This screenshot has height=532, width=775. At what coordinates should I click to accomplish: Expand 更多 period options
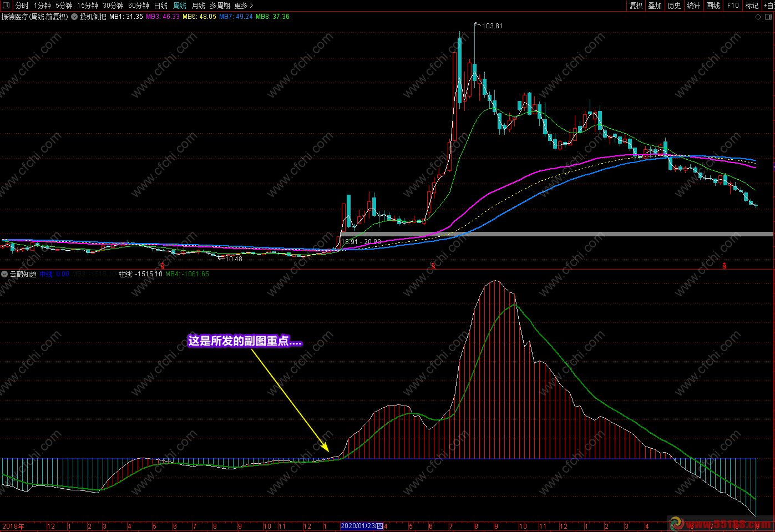tap(244, 6)
